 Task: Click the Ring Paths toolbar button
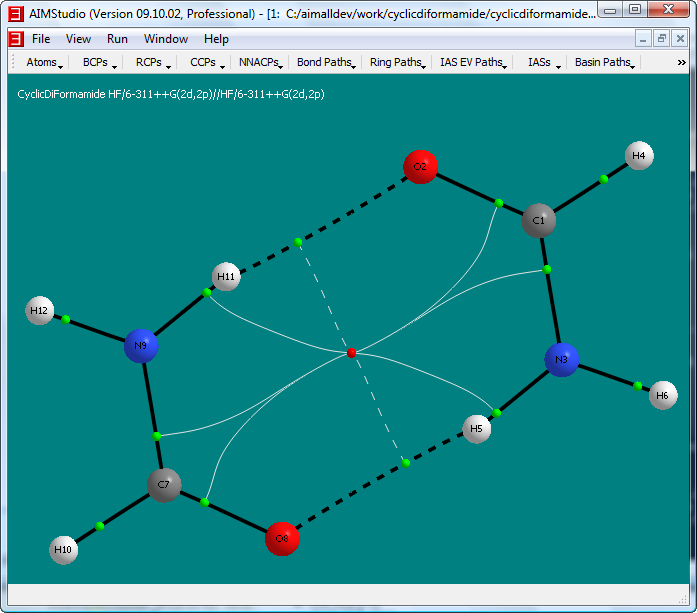pyautogui.click(x=397, y=62)
